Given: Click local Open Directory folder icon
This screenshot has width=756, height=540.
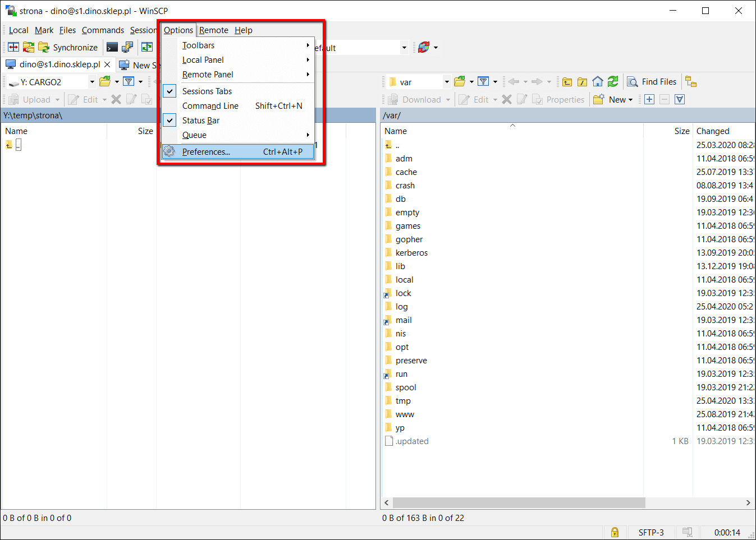Looking at the screenshot, I should tap(105, 82).
